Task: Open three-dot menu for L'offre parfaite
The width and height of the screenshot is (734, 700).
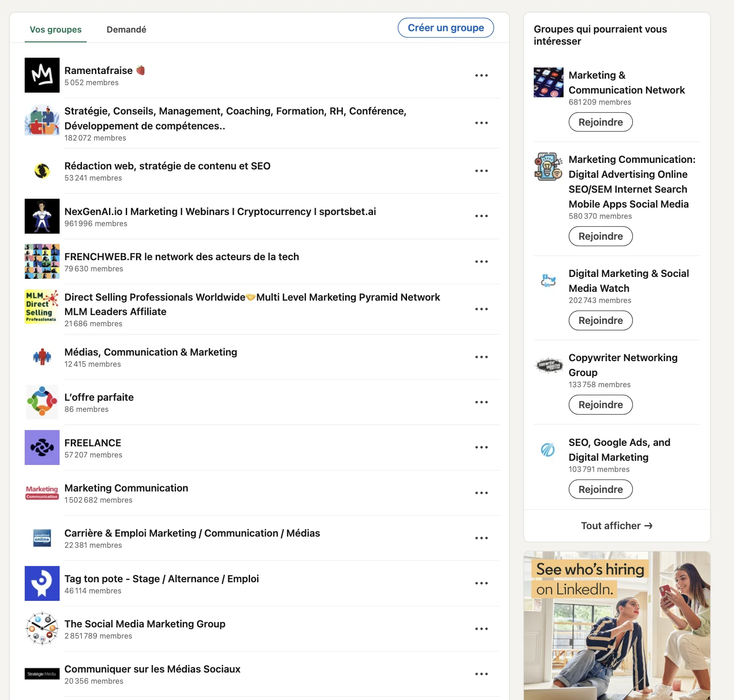Action: pos(482,402)
